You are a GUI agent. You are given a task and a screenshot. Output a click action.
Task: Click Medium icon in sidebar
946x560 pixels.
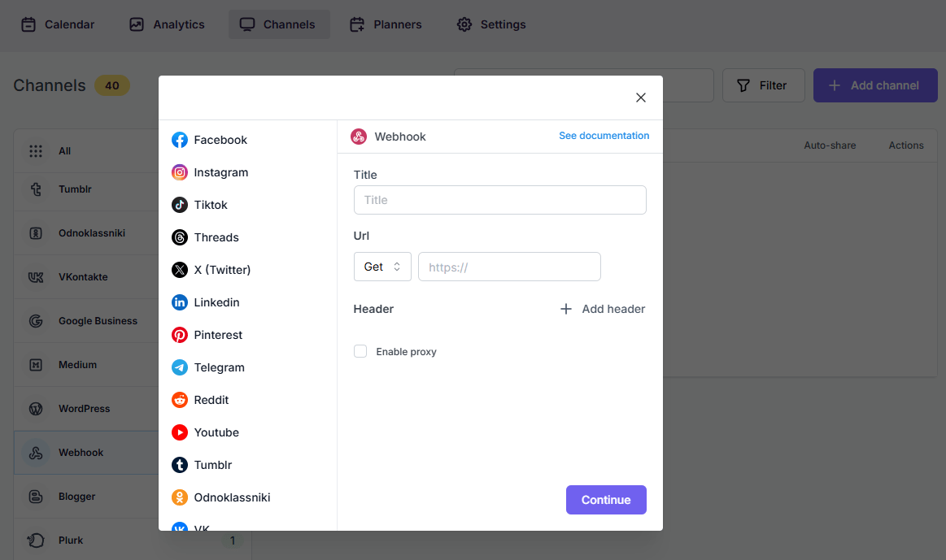pyautogui.click(x=36, y=365)
